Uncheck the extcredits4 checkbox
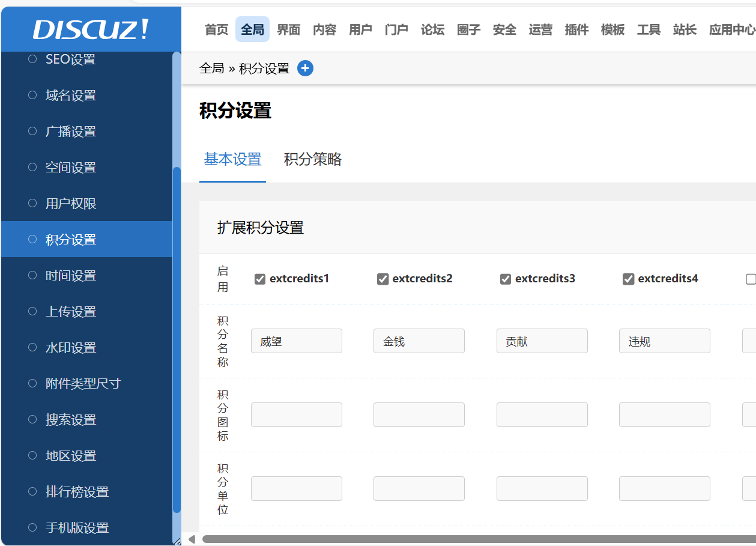Screen dimensions: 756x546 (x=628, y=279)
